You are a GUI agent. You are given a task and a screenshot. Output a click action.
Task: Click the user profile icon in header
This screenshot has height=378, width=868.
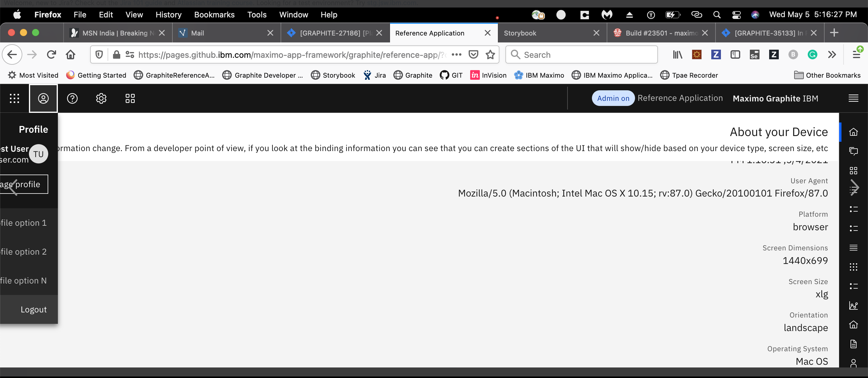[x=43, y=98]
